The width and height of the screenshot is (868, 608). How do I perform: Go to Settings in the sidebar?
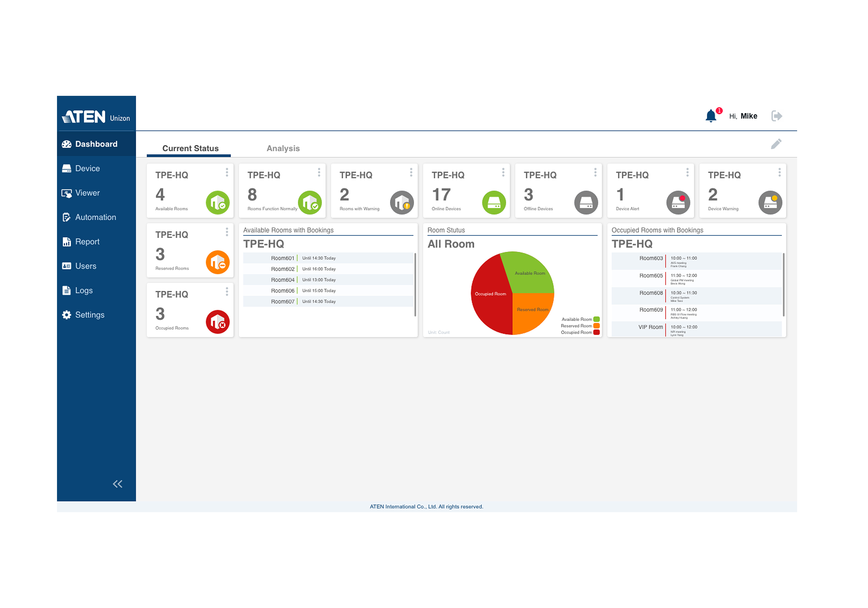point(90,315)
